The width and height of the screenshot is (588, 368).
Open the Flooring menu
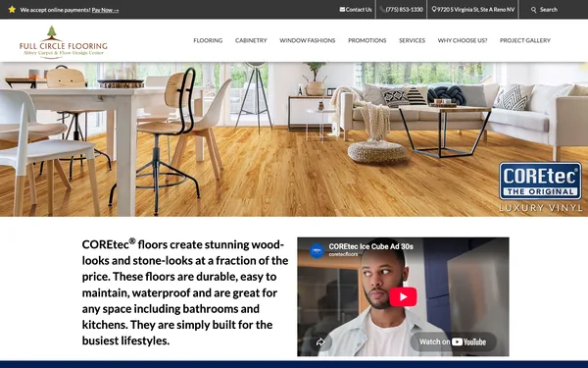208,40
